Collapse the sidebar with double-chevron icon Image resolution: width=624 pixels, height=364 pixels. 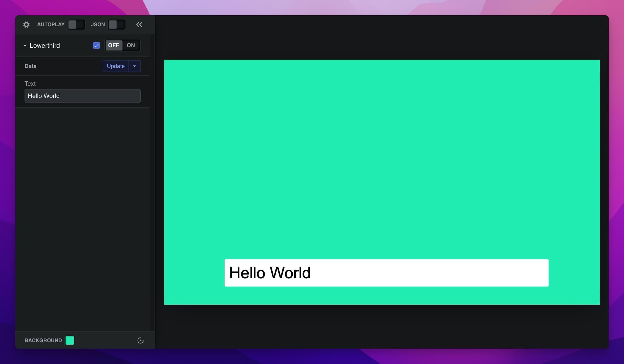(139, 25)
